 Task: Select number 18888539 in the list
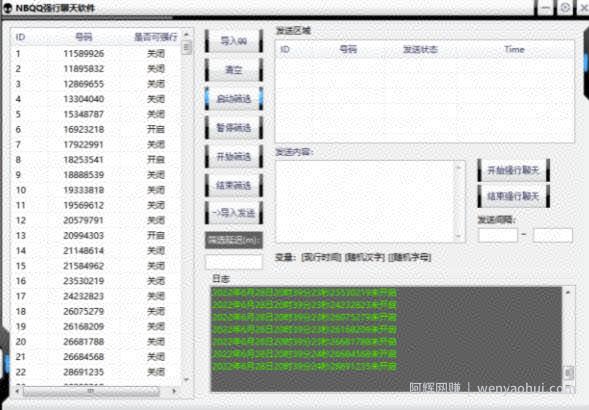tap(83, 175)
